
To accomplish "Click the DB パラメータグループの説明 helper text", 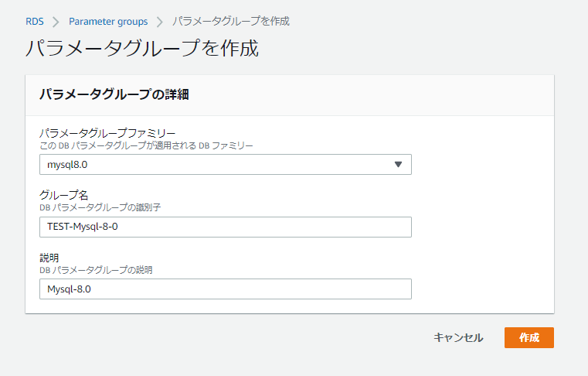I will click(96, 270).
